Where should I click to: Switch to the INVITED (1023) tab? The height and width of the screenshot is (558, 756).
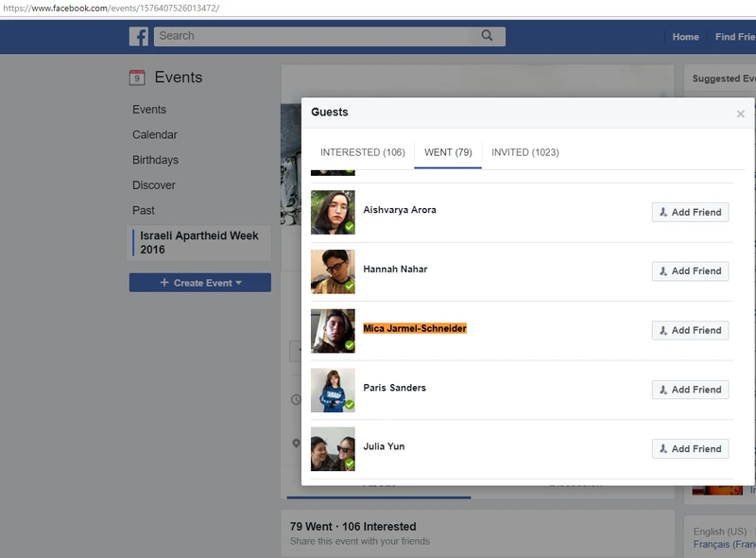coord(525,152)
